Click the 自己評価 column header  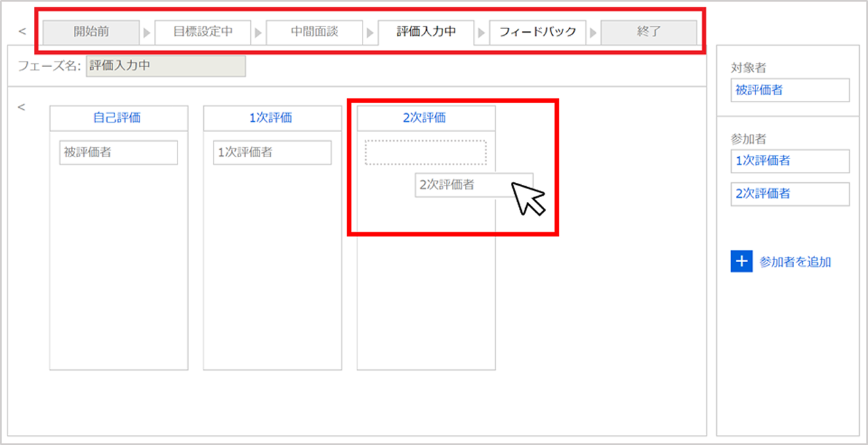tap(118, 118)
